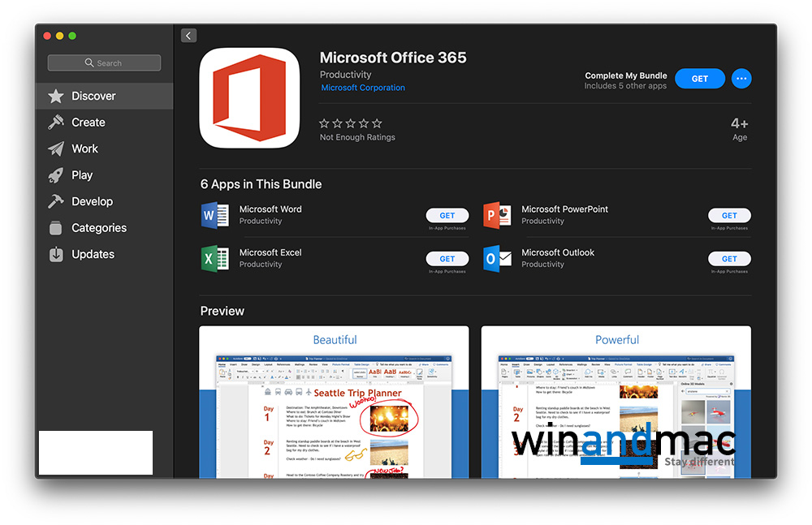Viewport: 812px width, 525px height.
Task: Open more options via the ellipsis button
Action: click(741, 78)
